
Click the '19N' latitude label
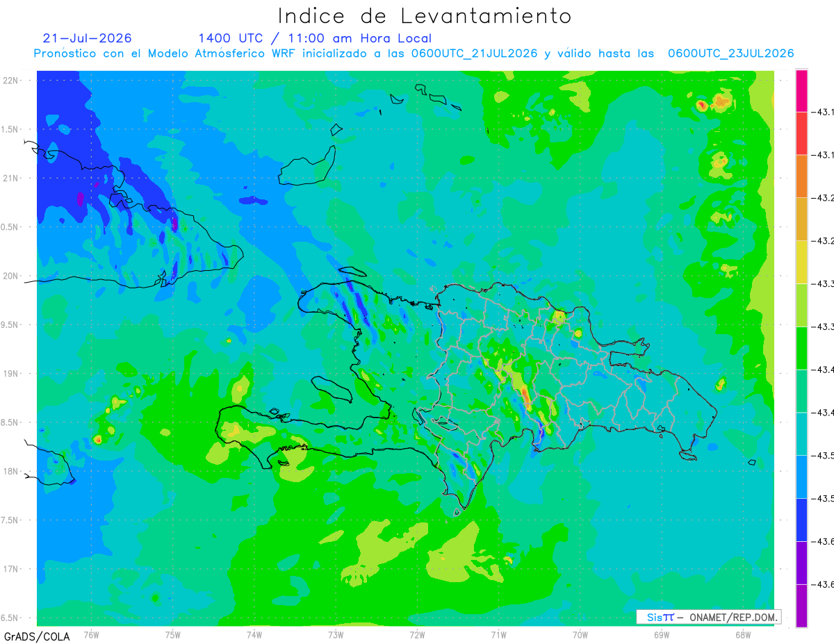(10, 374)
